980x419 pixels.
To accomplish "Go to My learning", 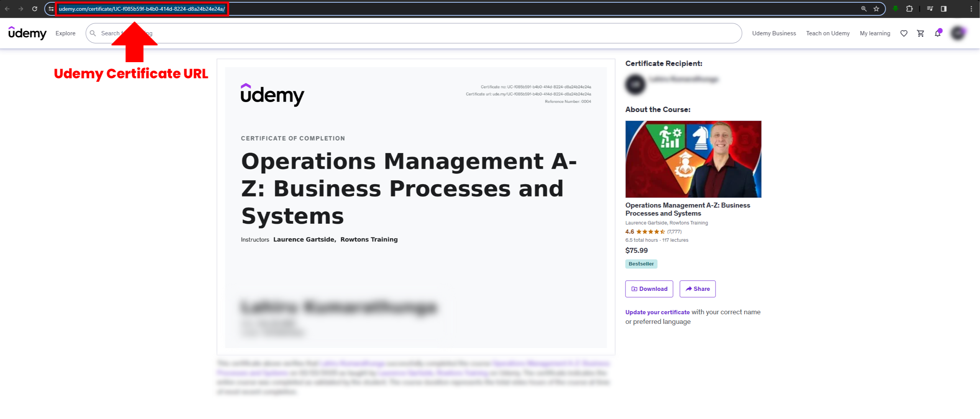I will [x=875, y=33].
